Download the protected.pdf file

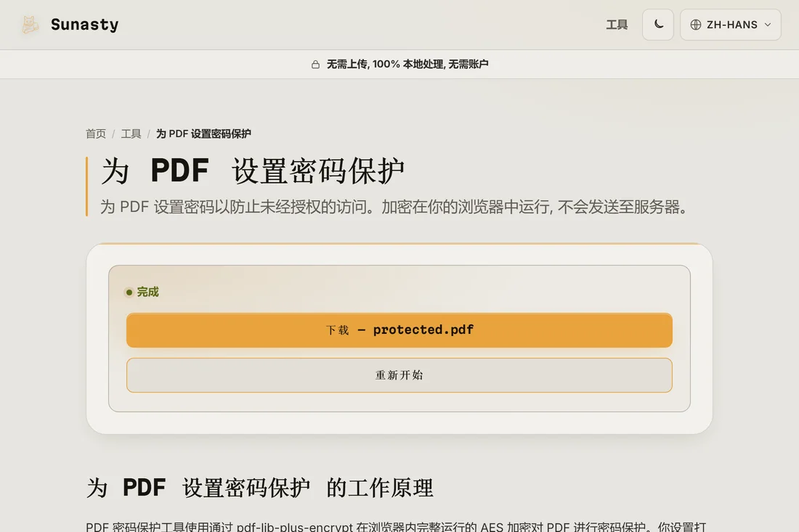[x=399, y=330]
